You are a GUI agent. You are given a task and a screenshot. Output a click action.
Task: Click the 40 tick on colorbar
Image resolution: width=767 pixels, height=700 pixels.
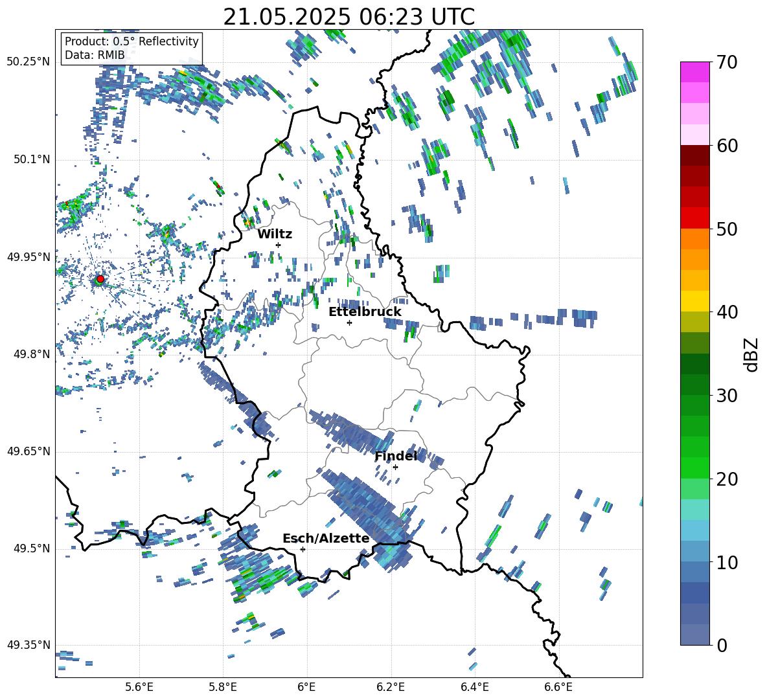[x=726, y=312]
